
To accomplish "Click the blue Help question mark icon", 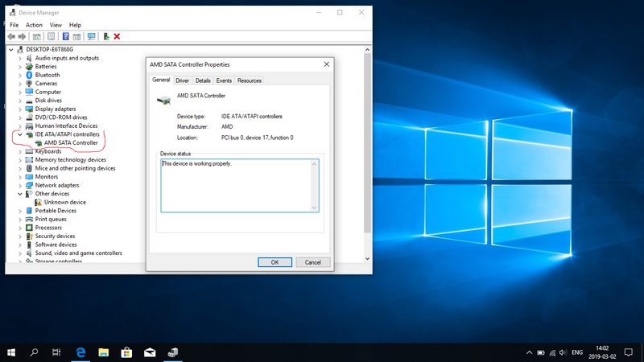I will coord(66,36).
